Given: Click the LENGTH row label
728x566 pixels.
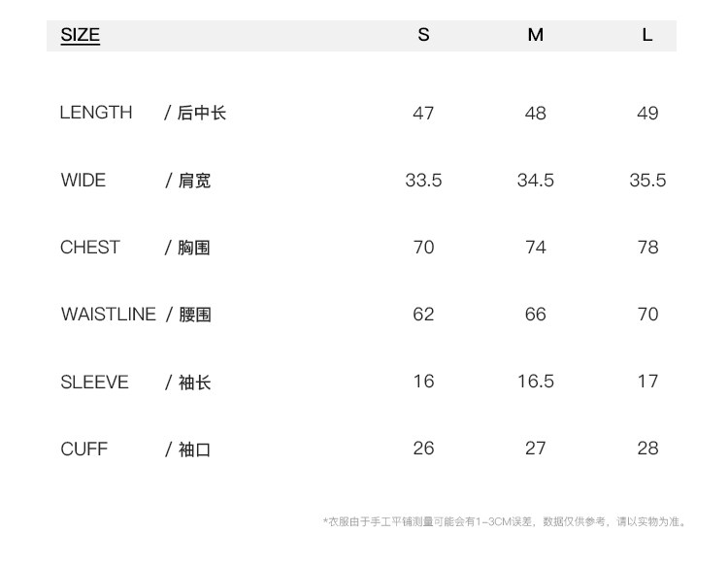Looking at the screenshot, I should point(95,113).
